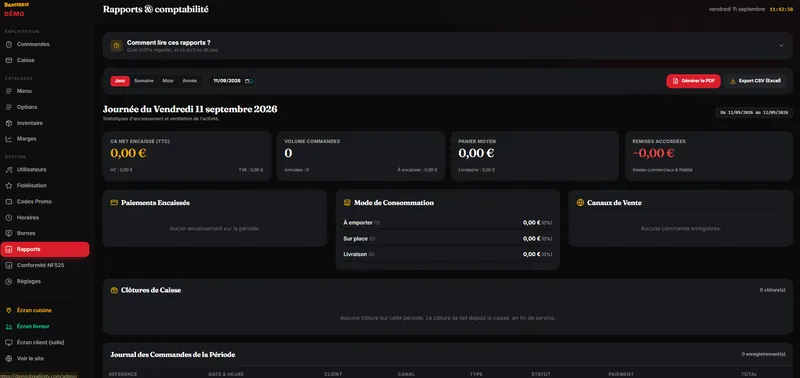Click Export CSV (Excel) button
This screenshot has width=800, height=378.
click(755, 81)
